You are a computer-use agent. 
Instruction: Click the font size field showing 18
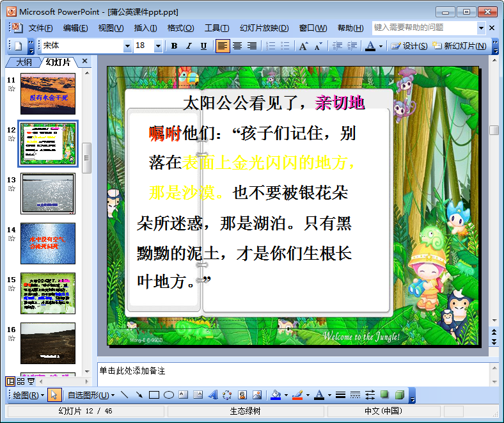(x=144, y=45)
